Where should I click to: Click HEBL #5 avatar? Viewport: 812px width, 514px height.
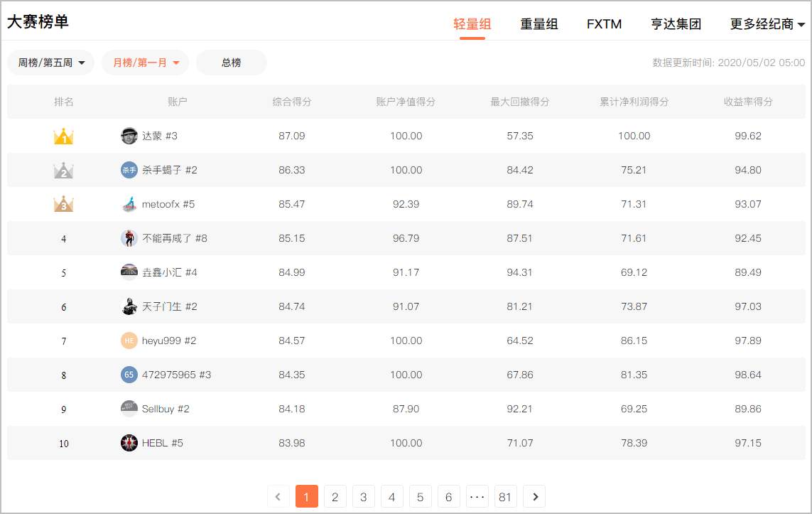pyautogui.click(x=129, y=443)
